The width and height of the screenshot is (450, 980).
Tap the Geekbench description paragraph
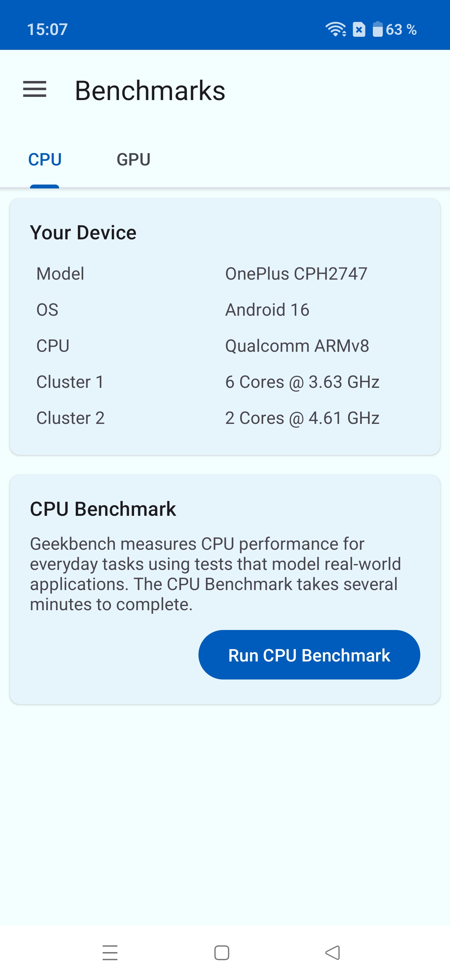click(x=215, y=574)
